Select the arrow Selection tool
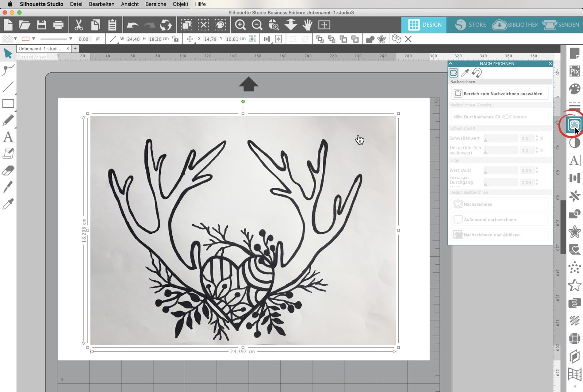 coord(8,54)
